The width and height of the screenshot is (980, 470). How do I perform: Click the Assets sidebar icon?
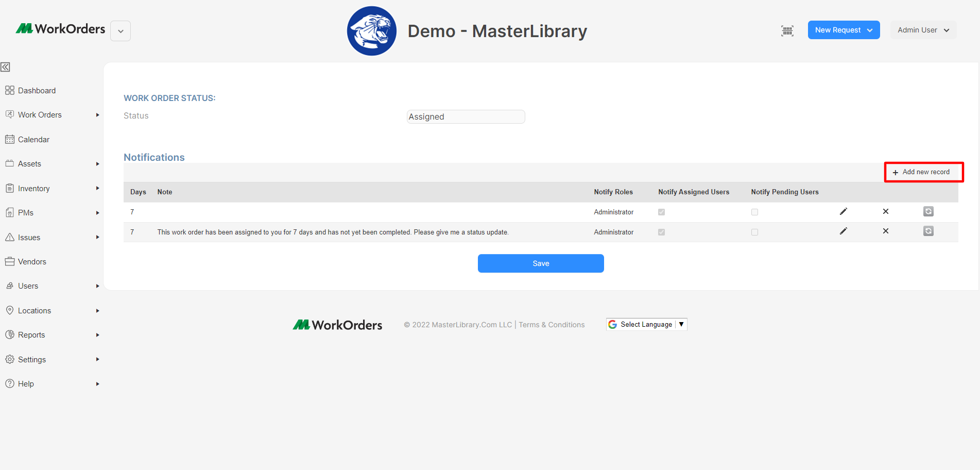[10, 163]
